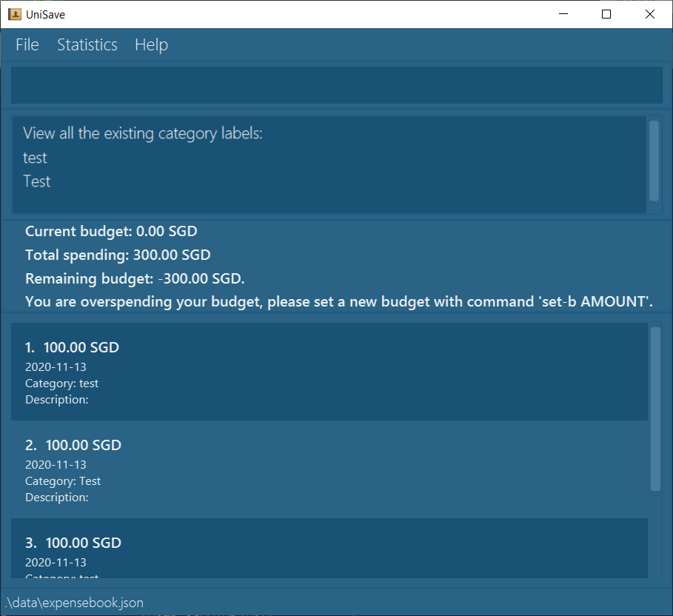The height and width of the screenshot is (616, 673).
Task: Click the expense list scrollbar
Action: [x=655, y=409]
